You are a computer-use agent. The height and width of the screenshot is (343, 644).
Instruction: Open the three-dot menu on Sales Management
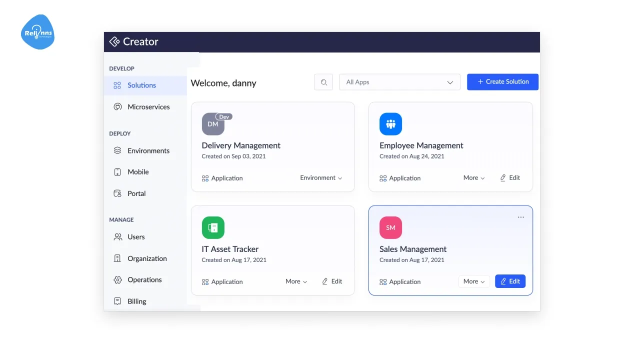[x=521, y=217]
